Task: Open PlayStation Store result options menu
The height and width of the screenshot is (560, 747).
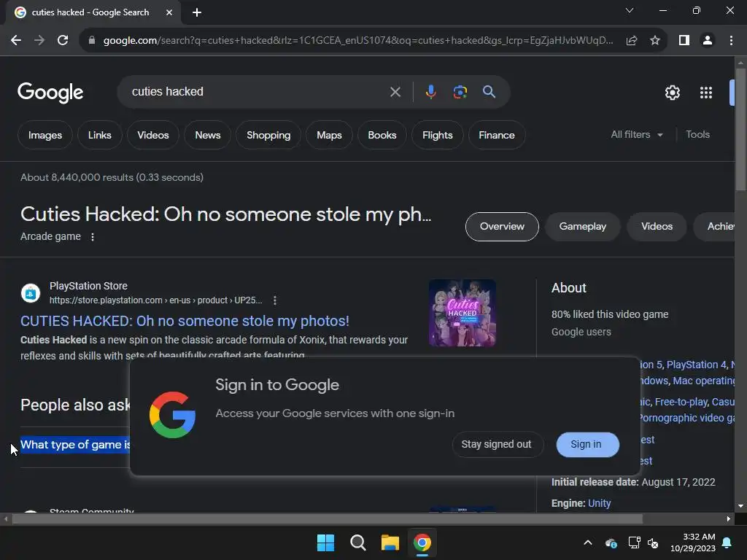Action: coord(275,300)
